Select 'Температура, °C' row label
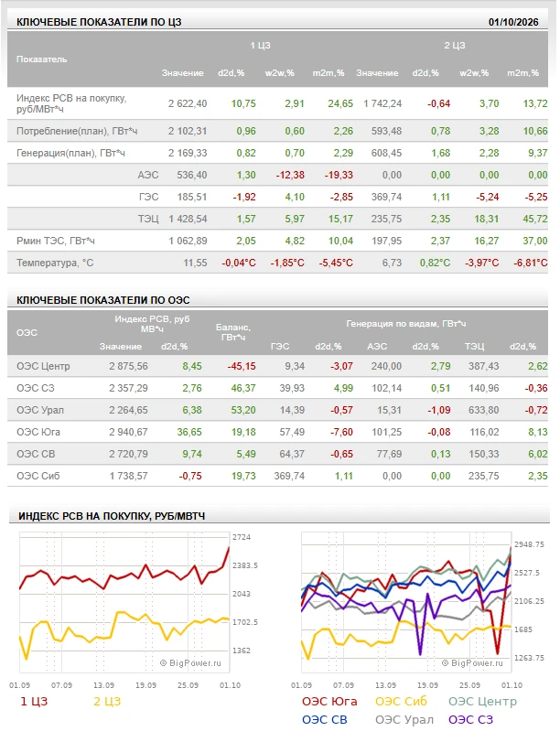Viewport: 560px width, 742px height. click(55, 263)
